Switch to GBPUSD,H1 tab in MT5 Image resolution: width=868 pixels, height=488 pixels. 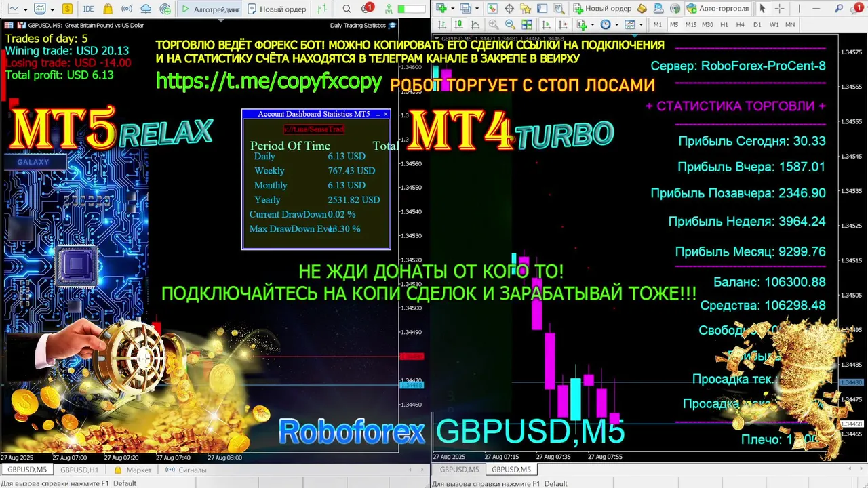(79, 470)
